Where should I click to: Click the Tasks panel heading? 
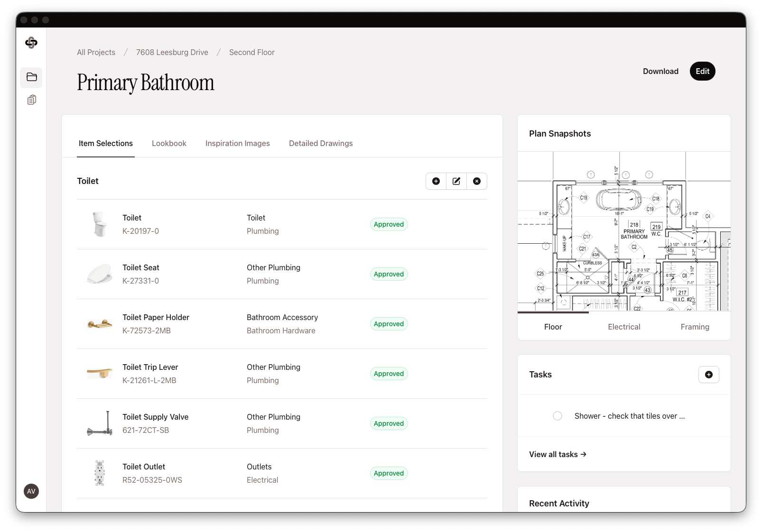click(x=540, y=375)
